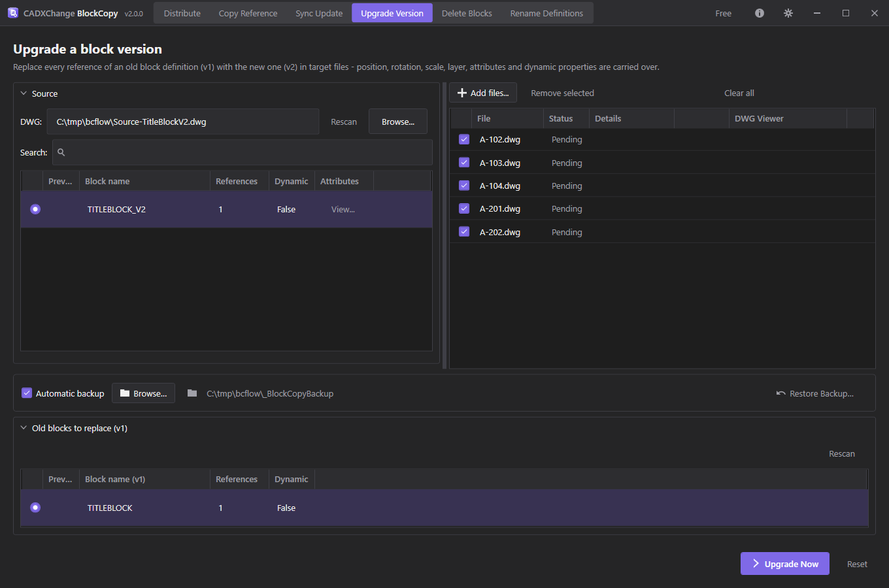
Task: Select the TITLEBLOCK_V2 radio button
Action: pyautogui.click(x=35, y=209)
